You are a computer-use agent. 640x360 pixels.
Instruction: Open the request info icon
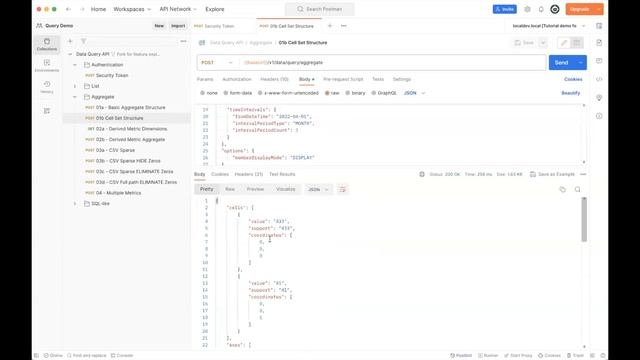point(599,116)
